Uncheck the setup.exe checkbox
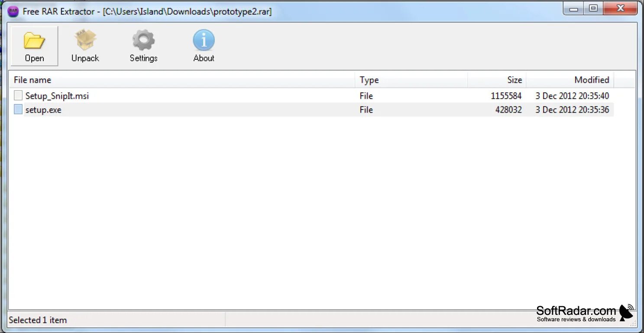644x333 pixels. [18, 109]
